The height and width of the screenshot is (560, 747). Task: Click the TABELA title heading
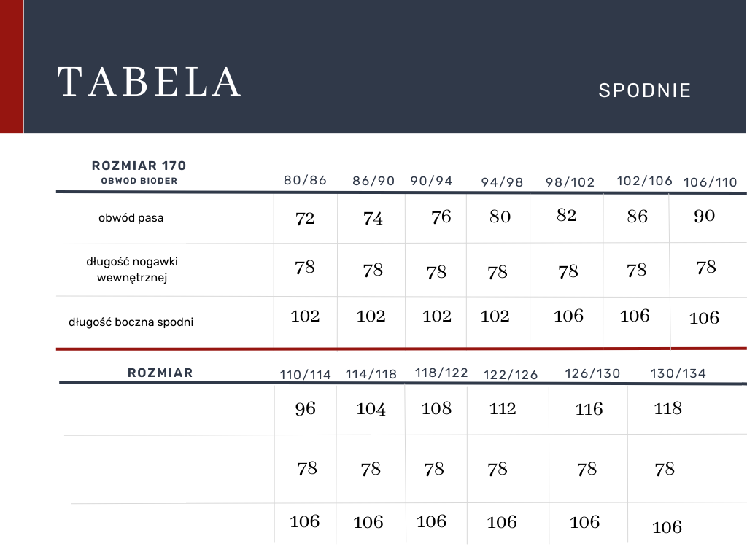point(150,82)
